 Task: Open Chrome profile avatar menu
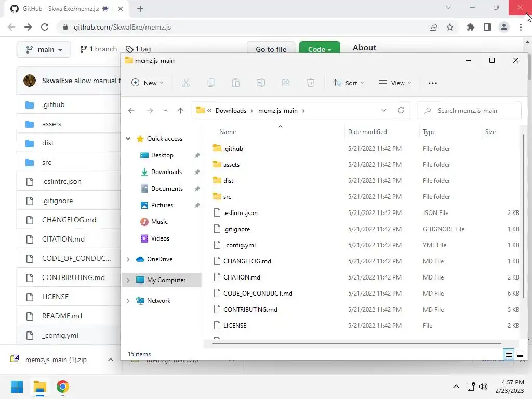[504, 27]
